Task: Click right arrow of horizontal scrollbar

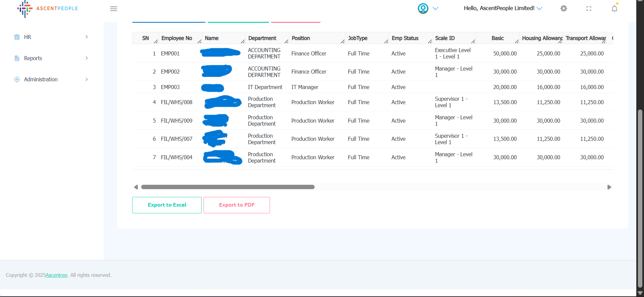Action: 609,187
